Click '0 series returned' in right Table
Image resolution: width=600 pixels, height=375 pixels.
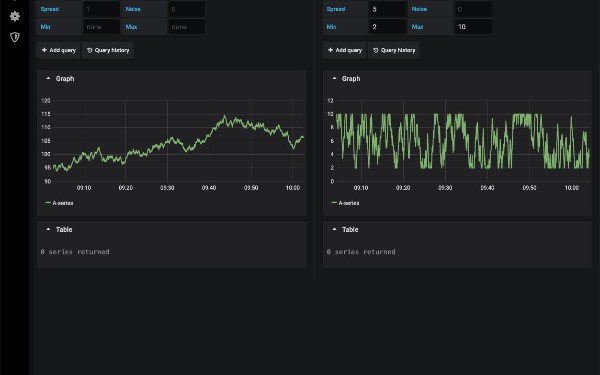[361, 252]
